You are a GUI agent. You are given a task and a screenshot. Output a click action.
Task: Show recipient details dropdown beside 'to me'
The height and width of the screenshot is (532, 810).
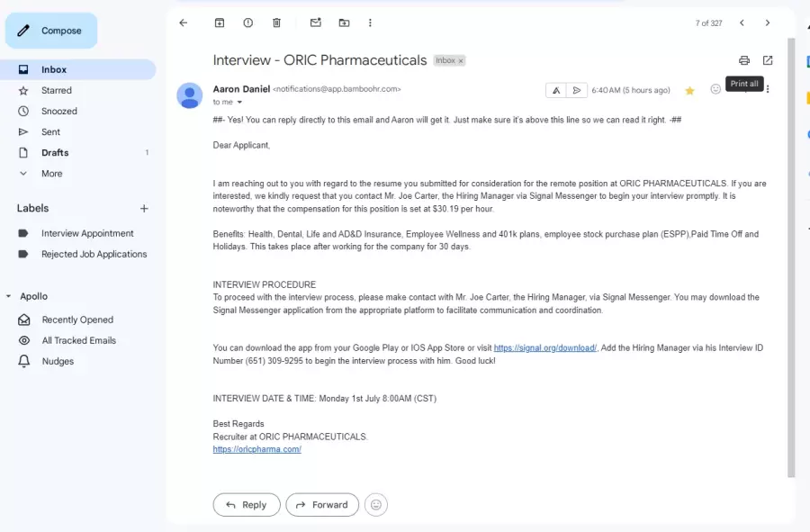239,103
